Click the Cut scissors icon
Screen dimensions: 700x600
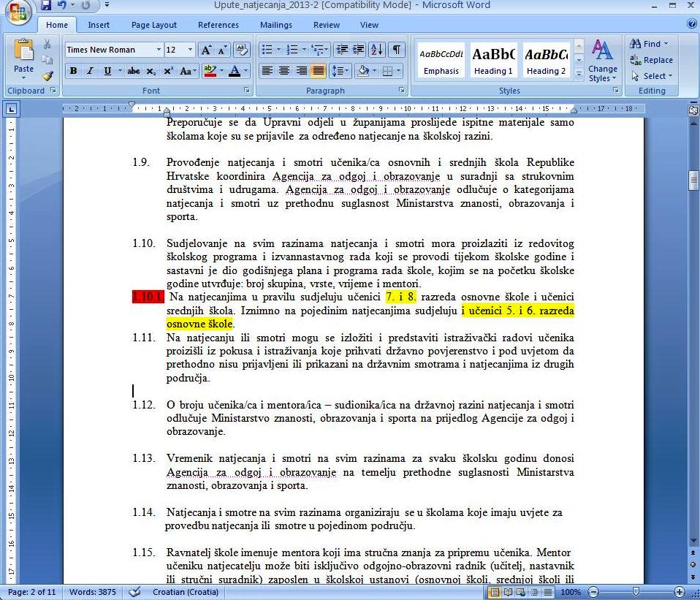pyautogui.click(x=47, y=45)
